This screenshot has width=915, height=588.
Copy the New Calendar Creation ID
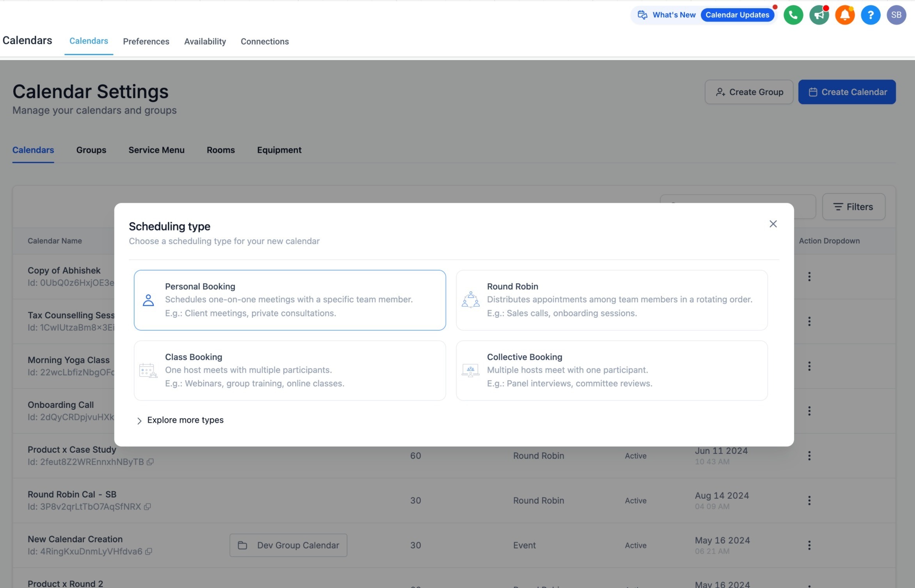click(149, 552)
